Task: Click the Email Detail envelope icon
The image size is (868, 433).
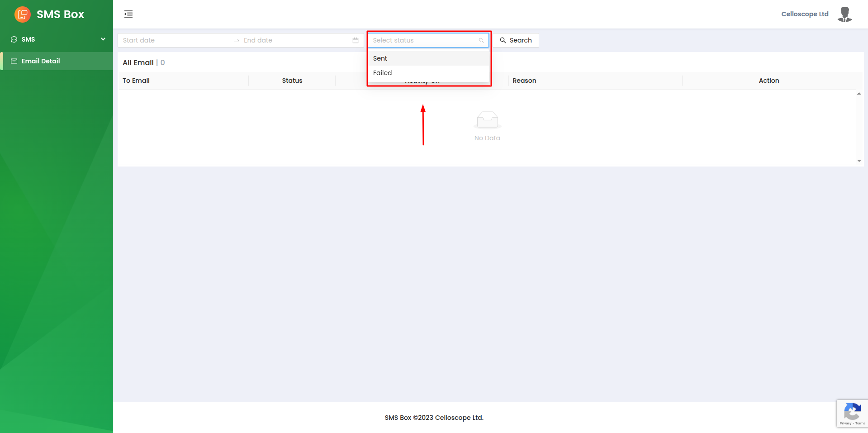Action: (14, 61)
